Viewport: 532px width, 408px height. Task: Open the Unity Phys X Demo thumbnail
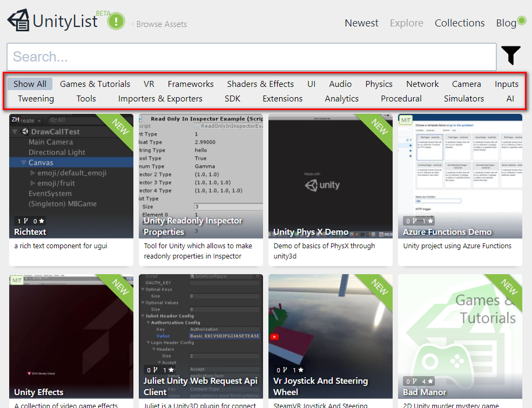[x=331, y=176]
